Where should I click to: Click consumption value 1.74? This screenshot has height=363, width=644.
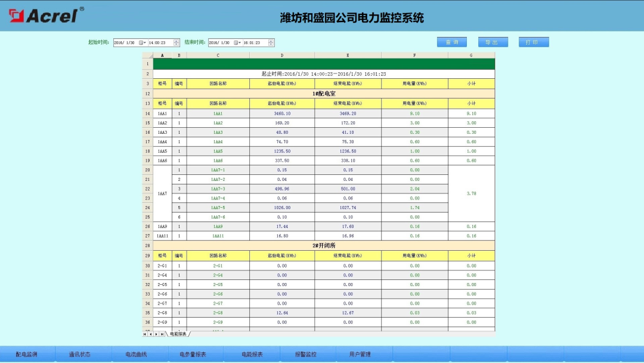tap(414, 208)
